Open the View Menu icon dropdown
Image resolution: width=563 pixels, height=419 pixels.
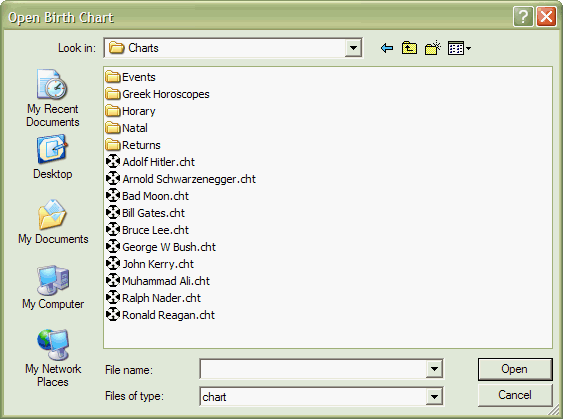point(459,48)
